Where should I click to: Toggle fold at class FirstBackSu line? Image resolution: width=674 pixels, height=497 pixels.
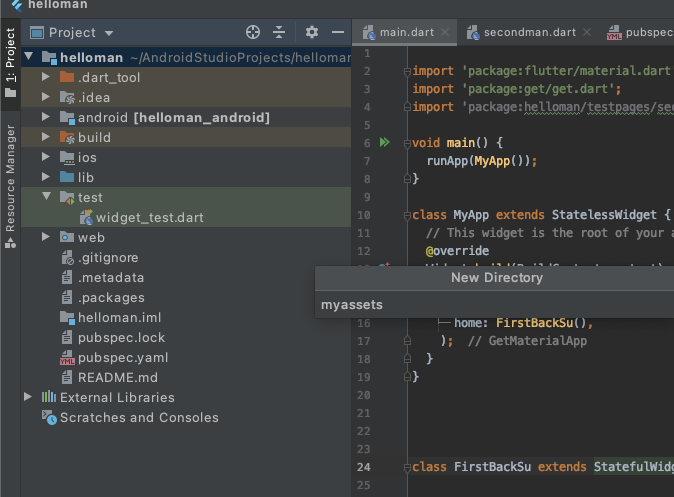coord(407,468)
